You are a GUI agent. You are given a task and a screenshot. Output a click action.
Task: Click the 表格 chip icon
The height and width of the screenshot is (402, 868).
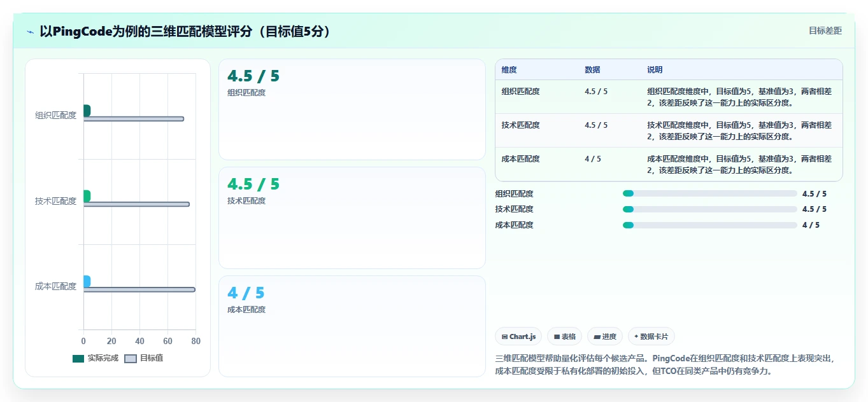557,336
